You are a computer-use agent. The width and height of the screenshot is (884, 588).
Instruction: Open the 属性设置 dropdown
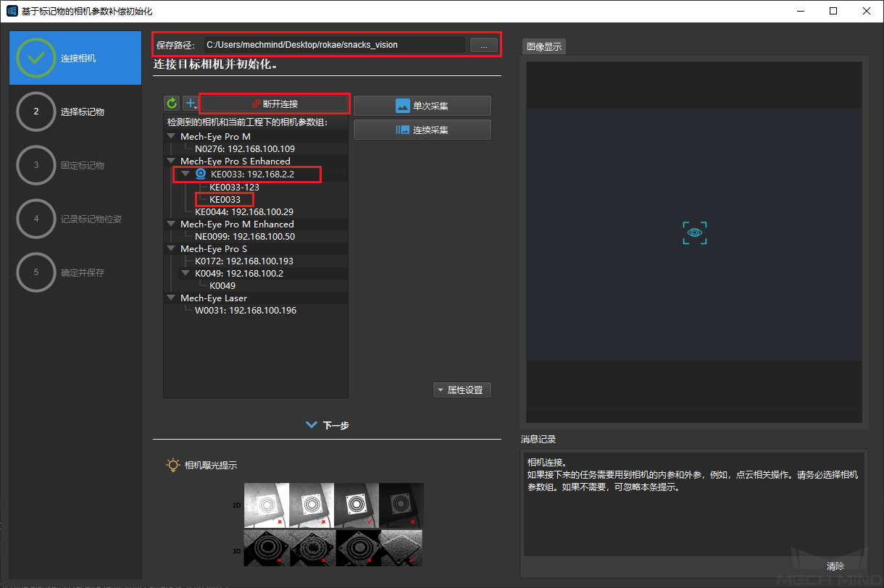click(x=462, y=390)
